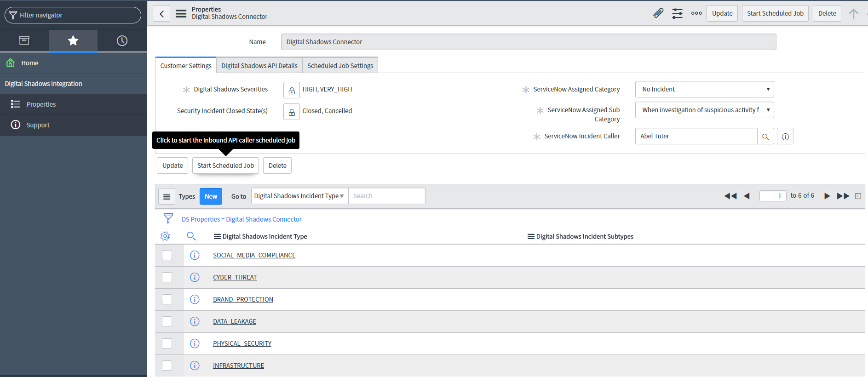The width and height of the screenshot is (868, 377).
Task: Click the back arrow in form header
Action: click(161, 14)
